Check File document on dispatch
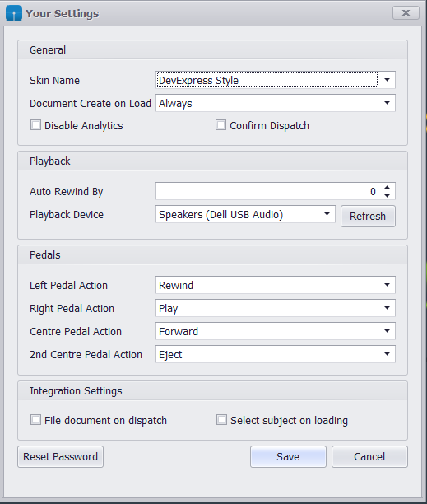This screenshot has width=427, height=504. tap(35, 420)
